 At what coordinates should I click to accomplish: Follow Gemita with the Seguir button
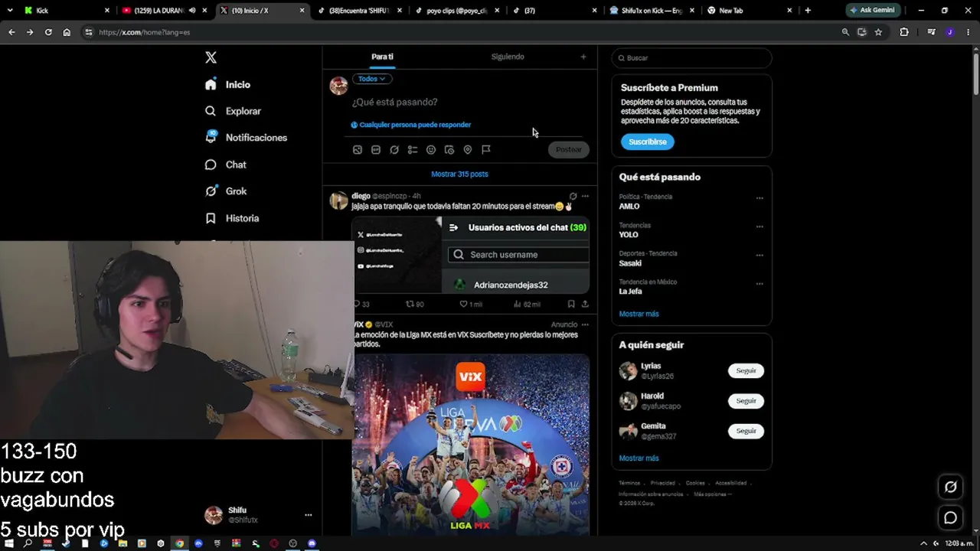pyautogui.click(x=746, y=431)
